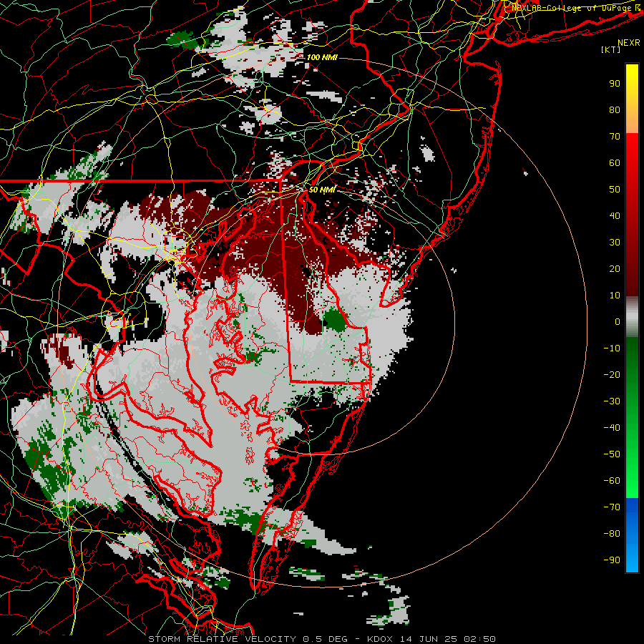
Task: Click the 'KDOX' radar site identifier
Action: [x=379, y=639]
